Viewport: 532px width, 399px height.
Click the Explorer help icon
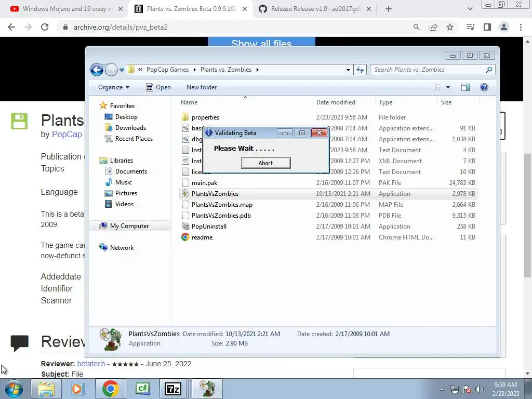484,87
